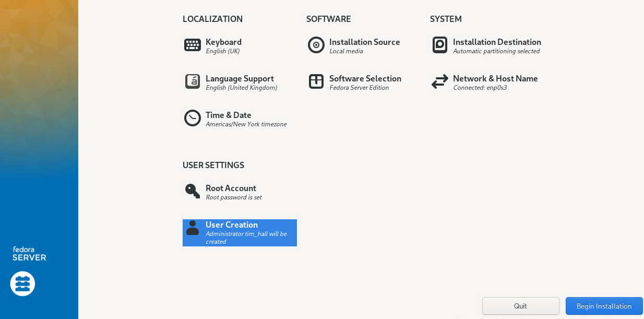Click the "LOCALIZATION" section heading

212,19
